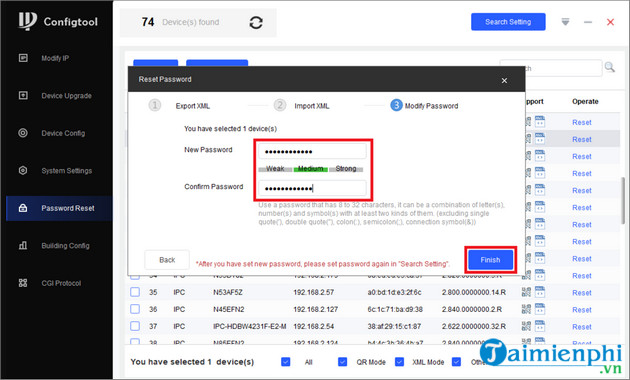Image resolution: width=630 pixels, height=380 pixels.
Task: Select version 2.840.0000000.2.R
Action: coord(472,309)
